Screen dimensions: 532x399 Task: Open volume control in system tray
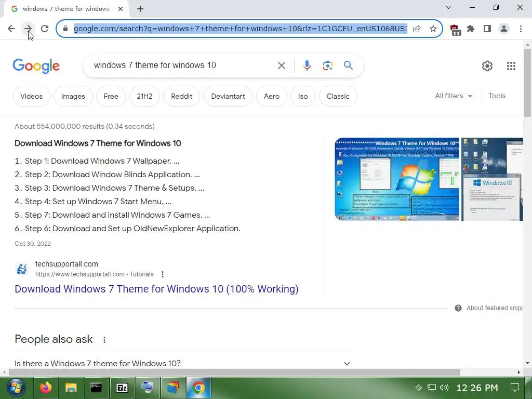(444, 388)
